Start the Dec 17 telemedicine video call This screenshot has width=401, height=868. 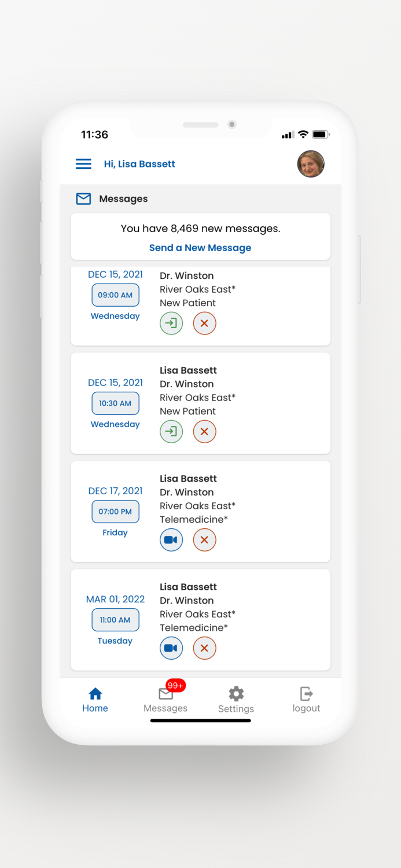[171, 539]
